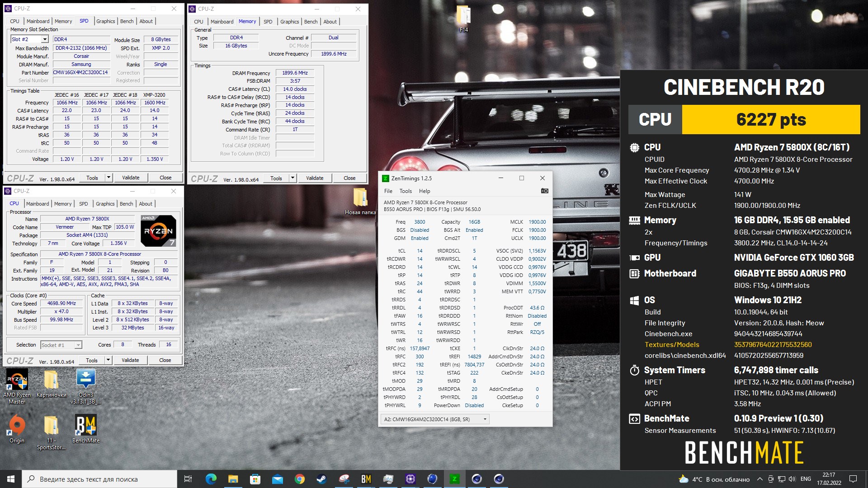
Task: Open the SPD tab in the CPU-Z Memory window
Action: (x=268, y=22)
